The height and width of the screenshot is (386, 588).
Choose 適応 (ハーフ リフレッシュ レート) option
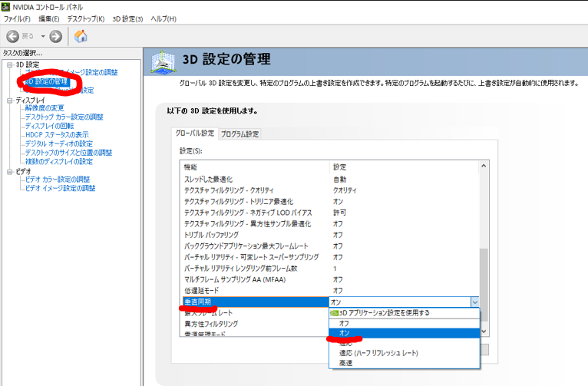[405, 353]
